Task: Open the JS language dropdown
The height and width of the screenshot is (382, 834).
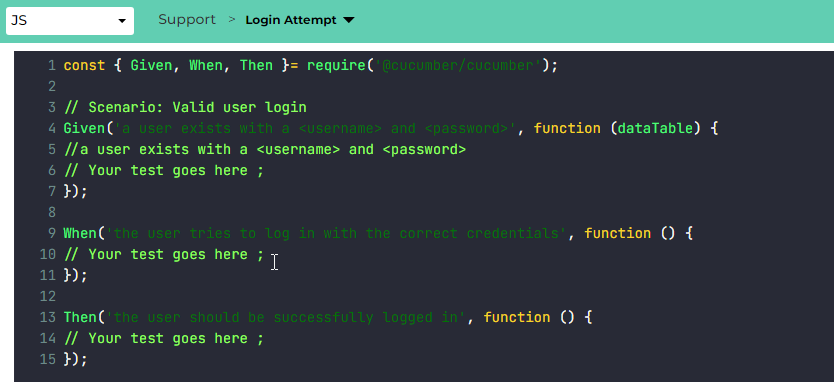Action: pyautogui.click(x=70, y=21)
